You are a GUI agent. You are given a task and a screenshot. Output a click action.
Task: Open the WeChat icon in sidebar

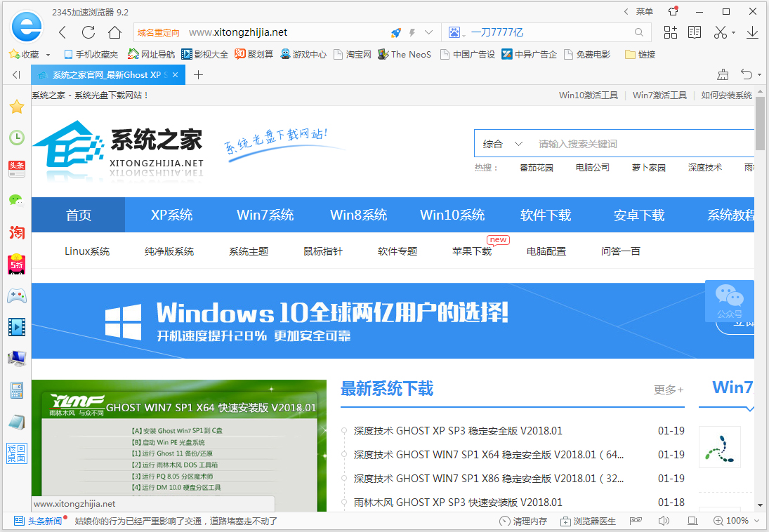pyautogui.click(x=17, y=201)
